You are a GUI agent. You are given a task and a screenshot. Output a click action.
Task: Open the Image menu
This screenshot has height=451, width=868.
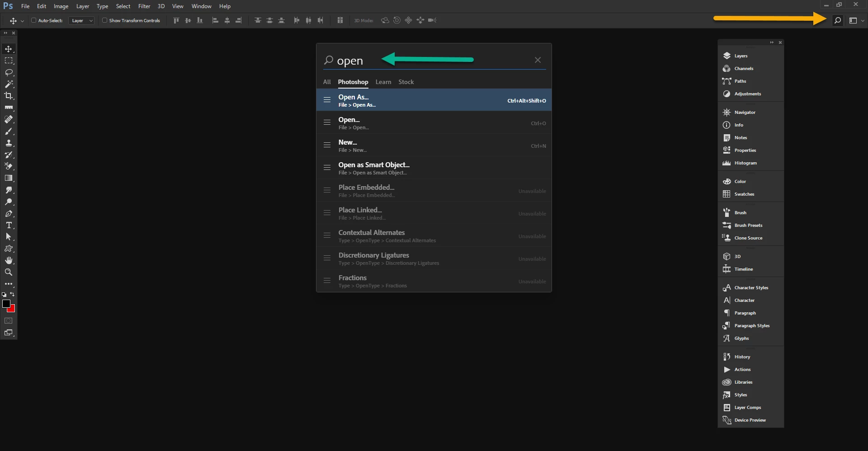(x=61, y=6)
